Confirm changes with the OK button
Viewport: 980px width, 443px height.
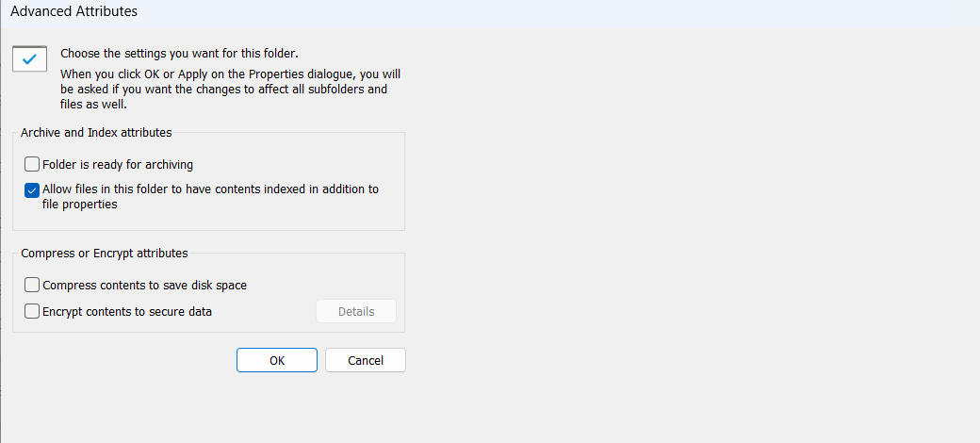pyautogui.click(x=277, y=360)
